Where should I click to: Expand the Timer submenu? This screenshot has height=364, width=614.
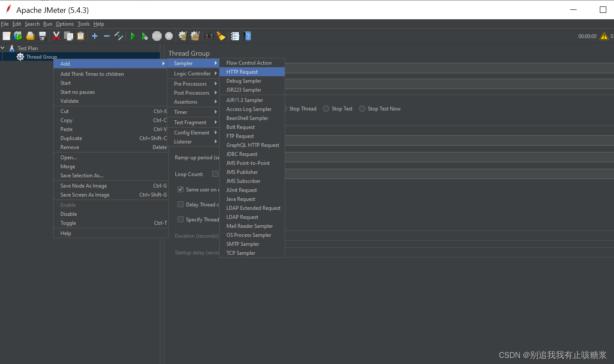[x=193, y=112]
